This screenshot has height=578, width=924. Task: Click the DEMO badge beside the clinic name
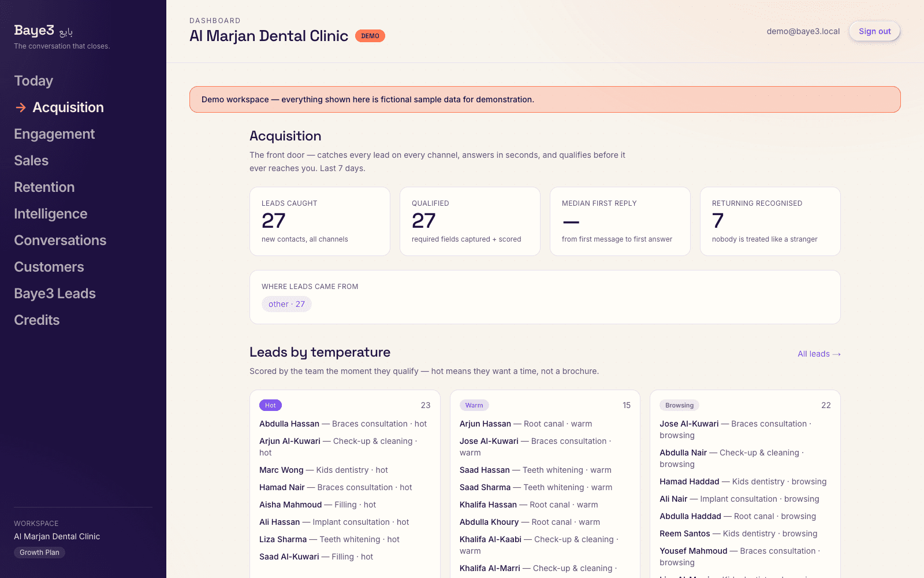click(370, 36)
